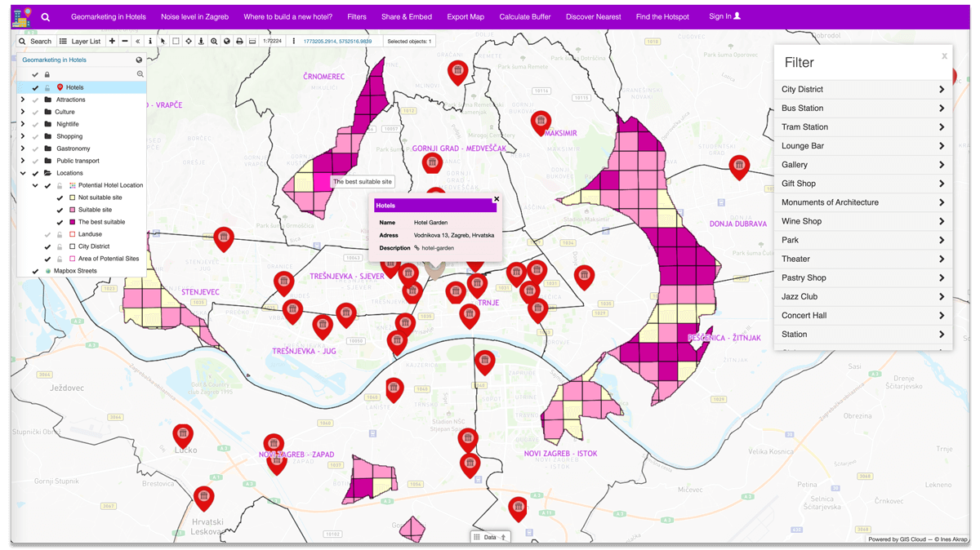This screenshot has width=980, height=550.
Task: Click the zoom out minus icon
Action: (125, 41)
